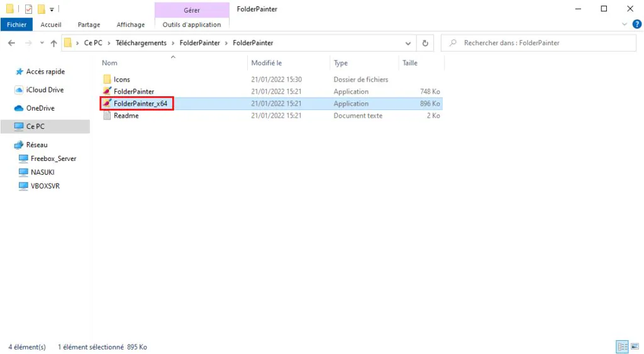644x354 pixels.
Task: Click the new folder quick access icon
Action: click(x=41, y=9)
